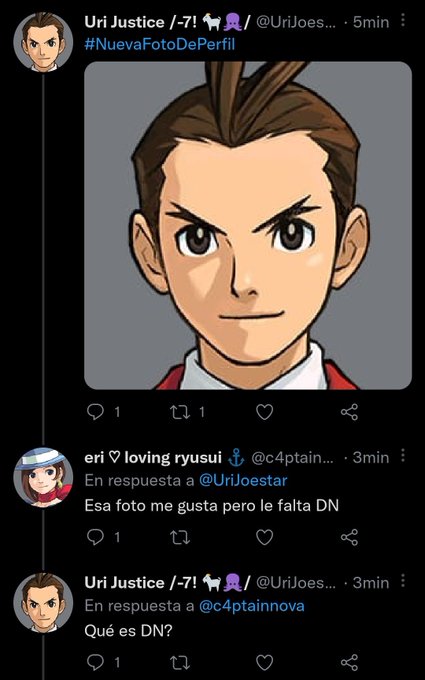Reply to the #NuevaFotoDePerfil tweet
Image resolution: width=425 pixels, height=680 pixels.
[x=95, y=412]
